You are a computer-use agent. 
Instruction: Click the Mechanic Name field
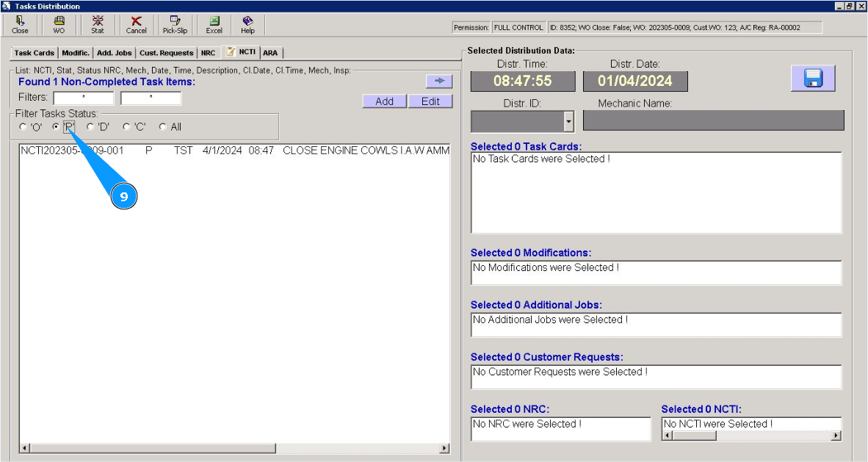(714, 120)
